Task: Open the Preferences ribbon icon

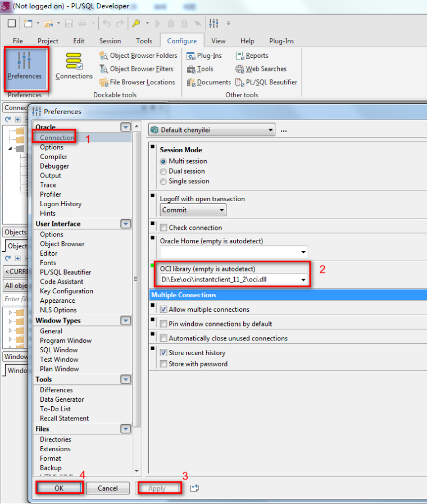Action: [x=25, y=66]
